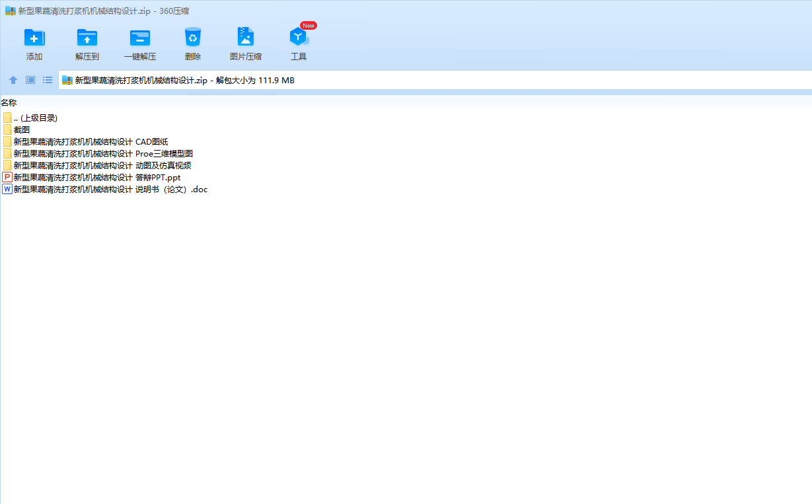
Task: Click the zip icon in the address bar
Action: (x=67, y=80)
